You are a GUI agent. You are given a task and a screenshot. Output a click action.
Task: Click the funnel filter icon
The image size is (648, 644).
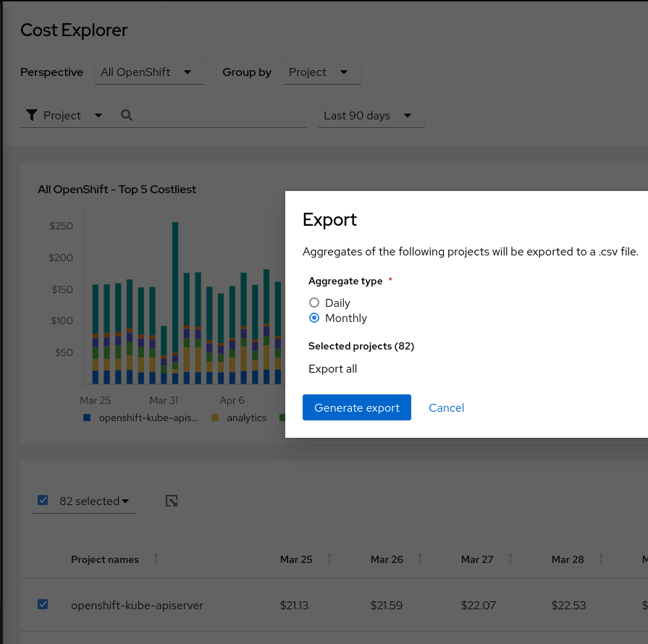point(31,115)
